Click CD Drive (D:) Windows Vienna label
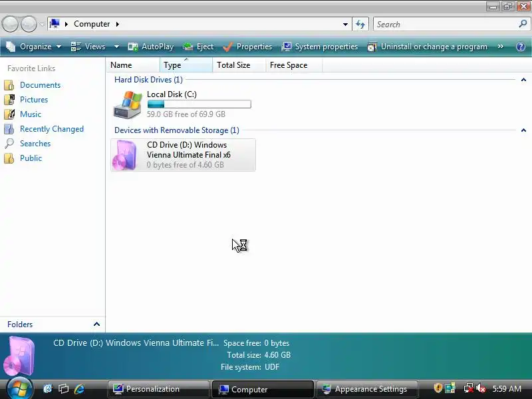Image resolution: width=532 pixels, height=399 pixels. point(189,150)
